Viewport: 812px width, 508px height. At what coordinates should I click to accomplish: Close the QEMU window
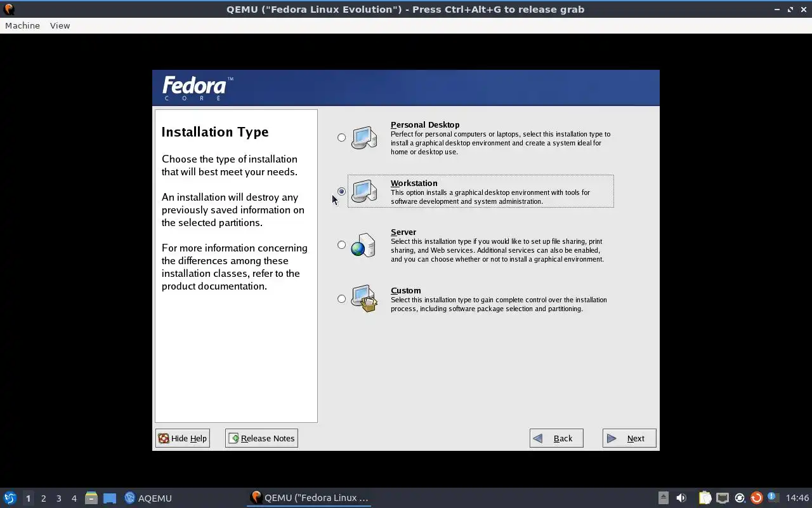click(803, 10)
